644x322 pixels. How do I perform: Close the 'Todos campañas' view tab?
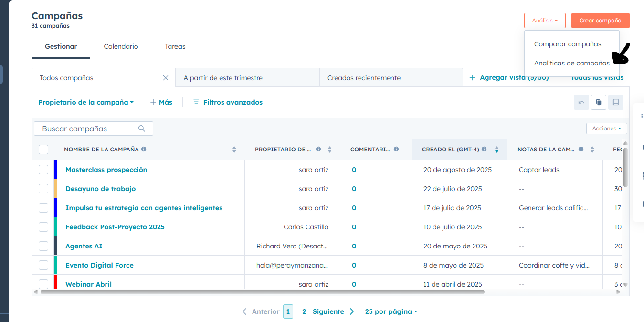click(166, 78)
